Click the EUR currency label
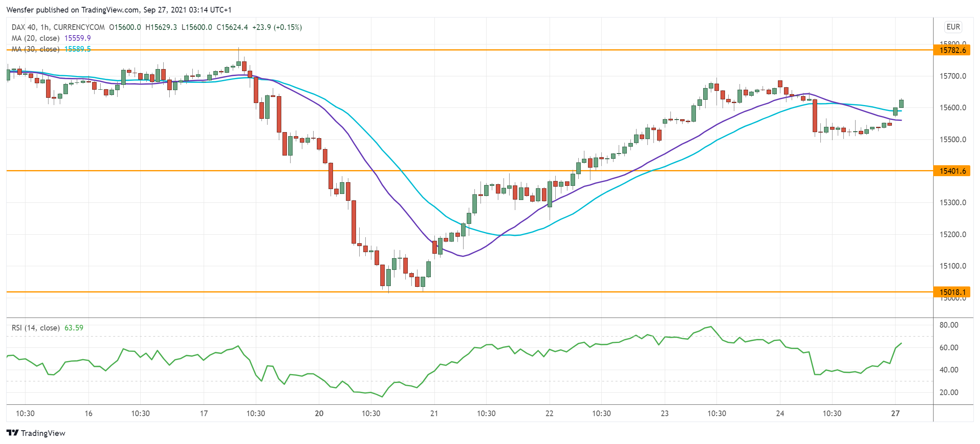This screenshot has height=444, width=980. tap(953, 27)
